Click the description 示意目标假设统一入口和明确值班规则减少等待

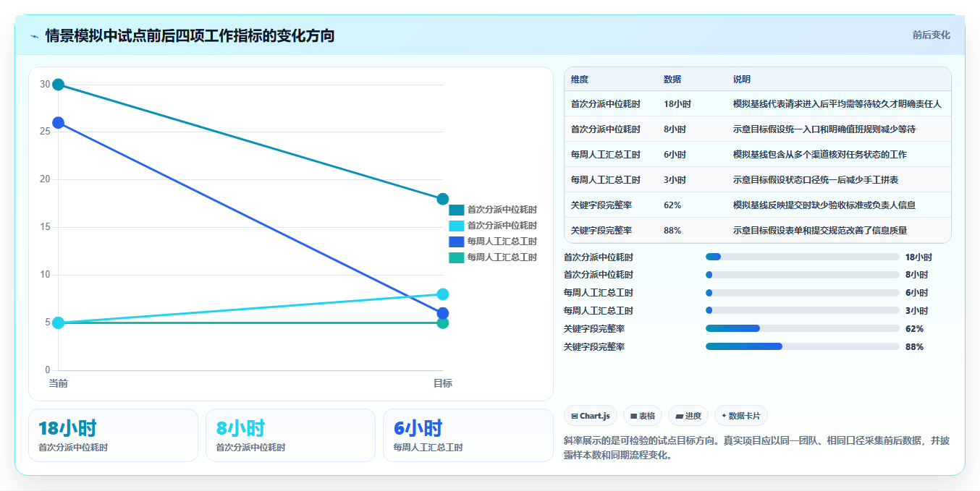point(824,129)
